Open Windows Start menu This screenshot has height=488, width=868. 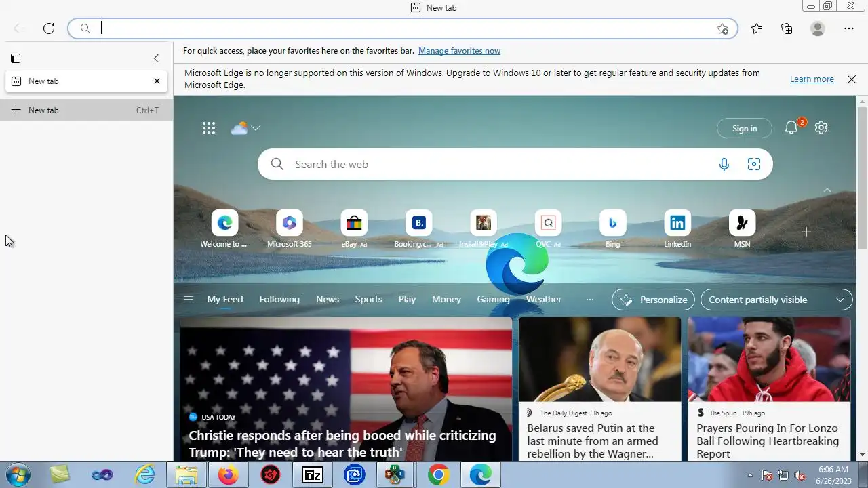coord(17,475)
